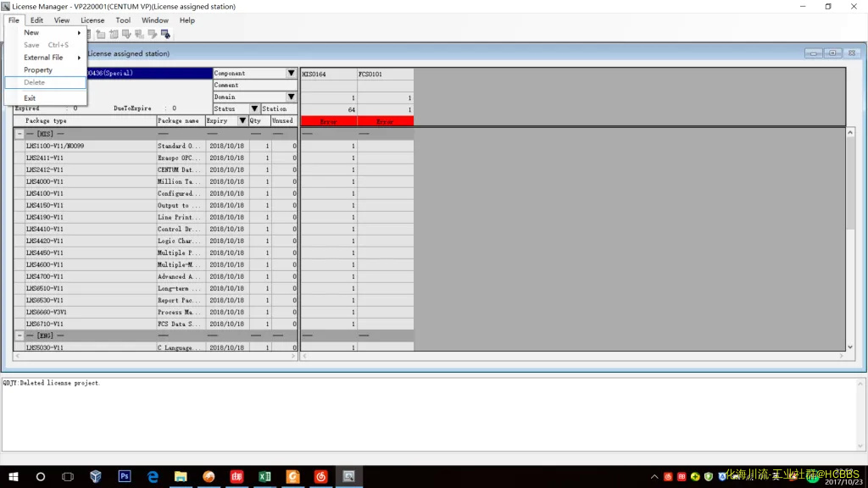Open the orange G app on taskbar

292,476
